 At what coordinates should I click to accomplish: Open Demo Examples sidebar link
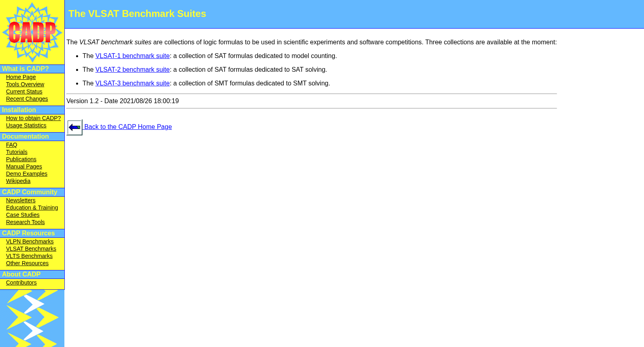click(x=27, y=174)
